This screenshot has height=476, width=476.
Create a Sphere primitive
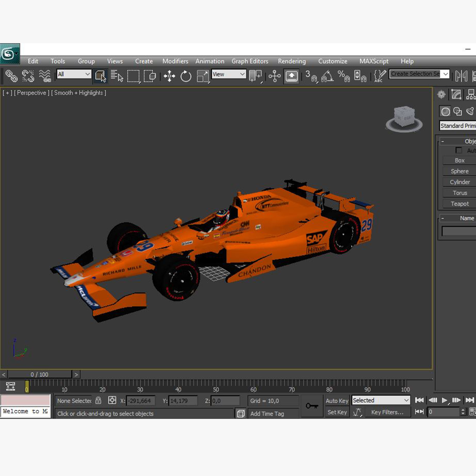pos(459,171)
